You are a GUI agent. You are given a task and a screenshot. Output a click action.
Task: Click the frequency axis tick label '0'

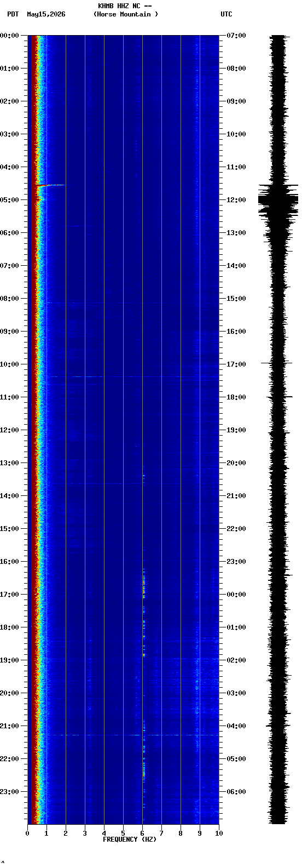tap(27, 833)
